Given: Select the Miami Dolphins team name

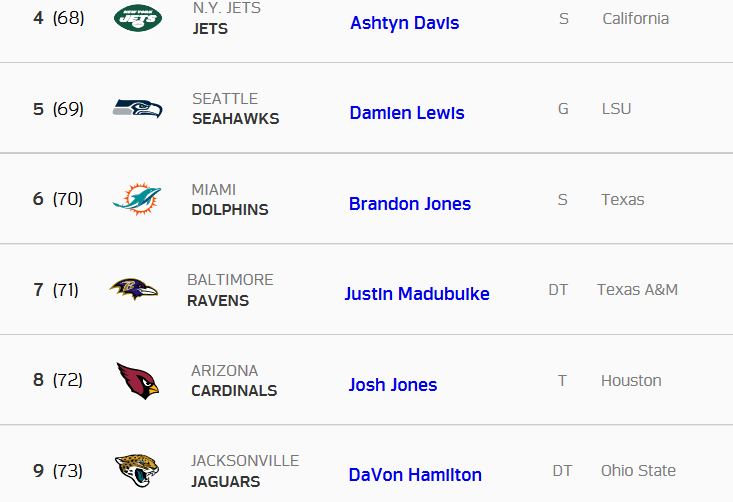Looking at the screenshot, I should pyautogui.click(x=230, y=200).
